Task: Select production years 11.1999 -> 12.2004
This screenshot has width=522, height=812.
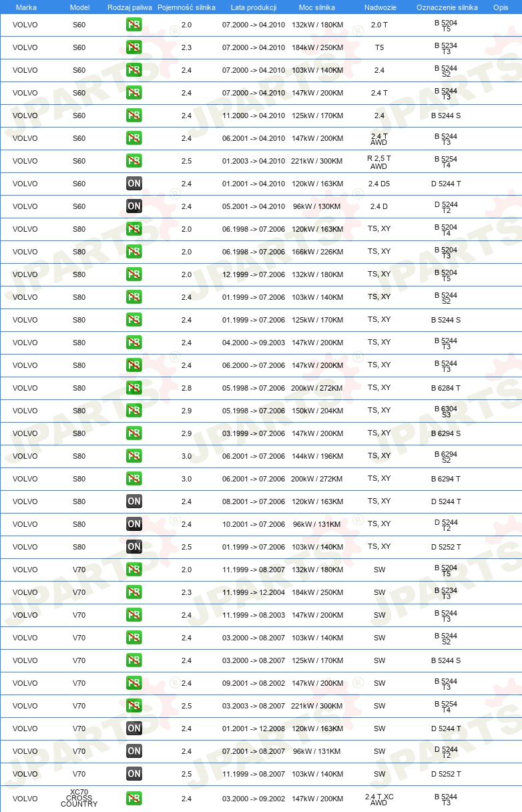Action: (x=254, y=592)
